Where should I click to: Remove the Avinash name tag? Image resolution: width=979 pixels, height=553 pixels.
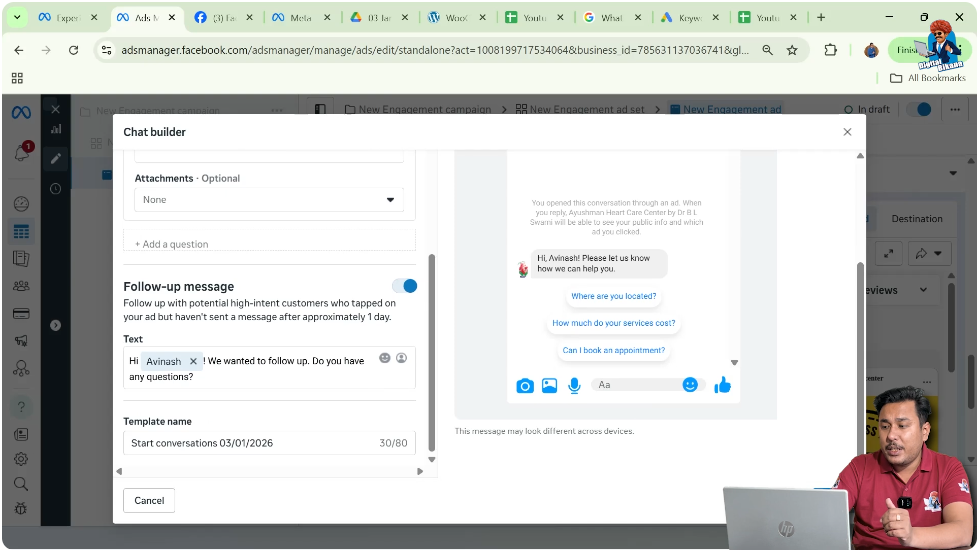click(x=193, y=361)
